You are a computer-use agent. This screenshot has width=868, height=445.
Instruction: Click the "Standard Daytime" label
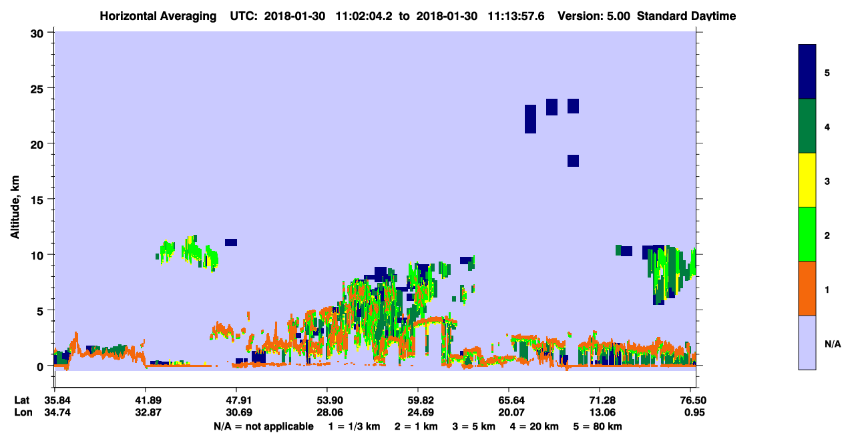(687, 16)
